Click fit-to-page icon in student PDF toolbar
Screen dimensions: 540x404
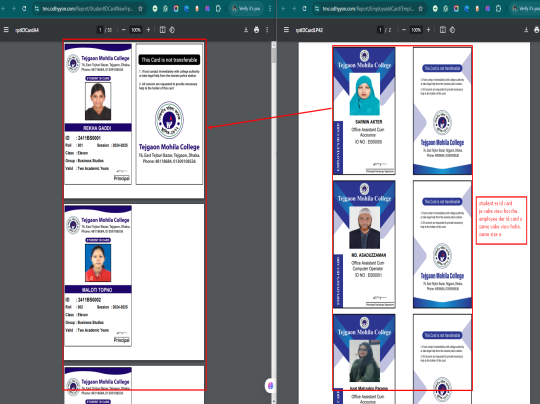point(163,30)
